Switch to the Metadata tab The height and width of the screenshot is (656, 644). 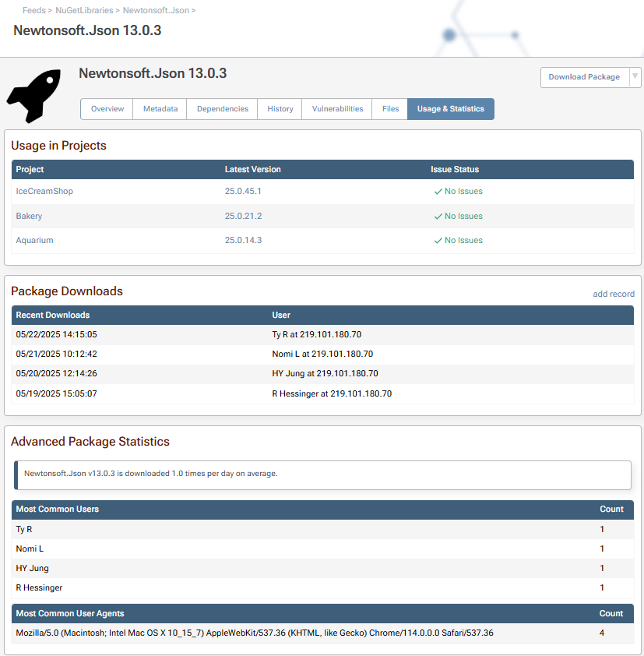160,109
